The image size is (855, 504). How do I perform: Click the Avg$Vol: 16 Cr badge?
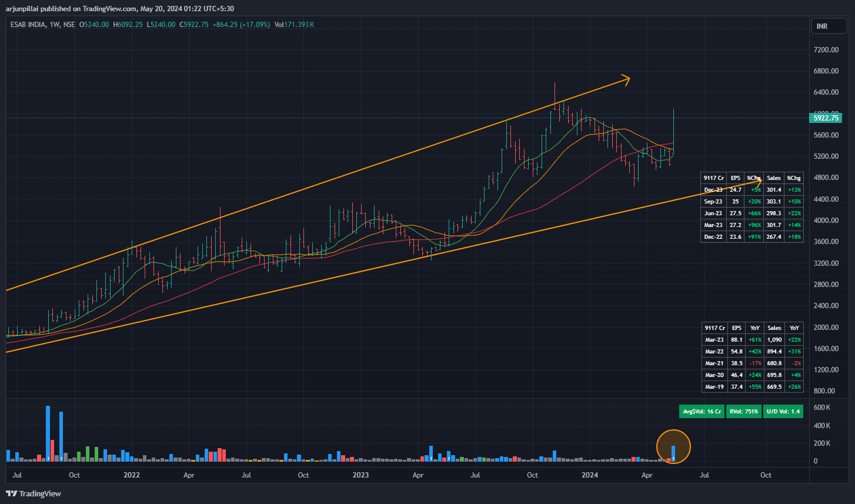click(702, 412)
